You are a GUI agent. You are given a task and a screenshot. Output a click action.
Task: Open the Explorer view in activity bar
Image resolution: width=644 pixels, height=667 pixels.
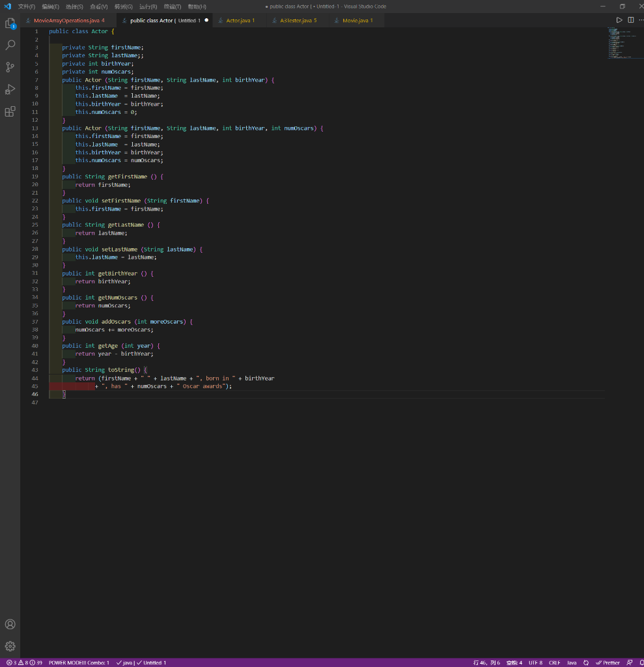tap(10, 23)
